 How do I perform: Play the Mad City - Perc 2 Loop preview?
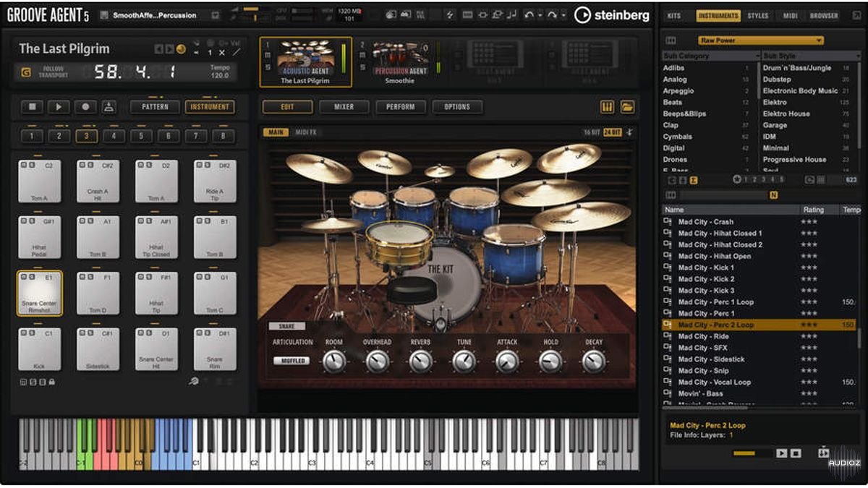pos(781,453)
